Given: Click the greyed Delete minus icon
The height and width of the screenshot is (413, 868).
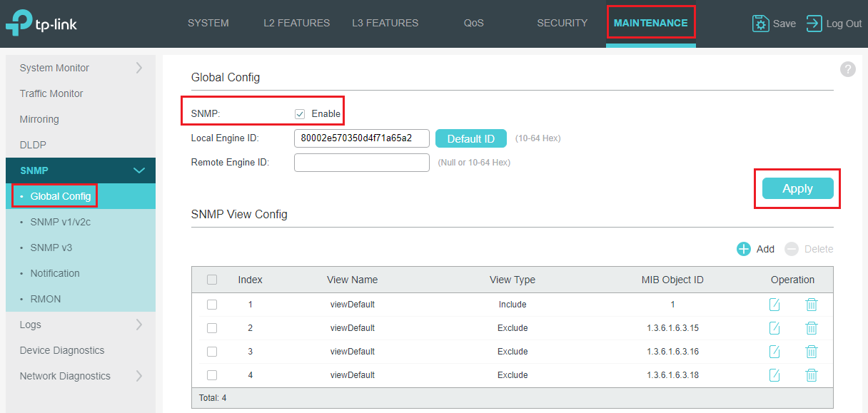Looking at the screenshot, I should (x=791, y=249).
